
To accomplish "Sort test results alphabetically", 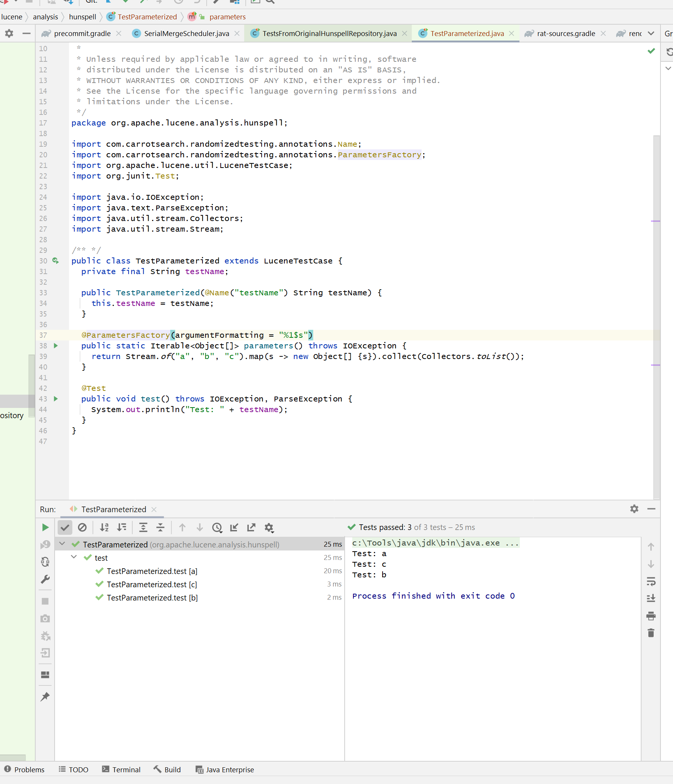I will click(x=104, y=527).
